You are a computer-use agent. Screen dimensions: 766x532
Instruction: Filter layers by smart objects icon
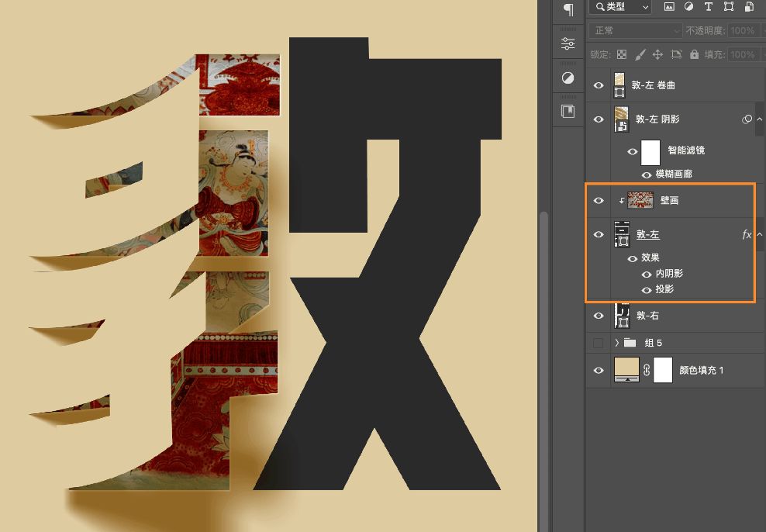(x=749, y=6)
